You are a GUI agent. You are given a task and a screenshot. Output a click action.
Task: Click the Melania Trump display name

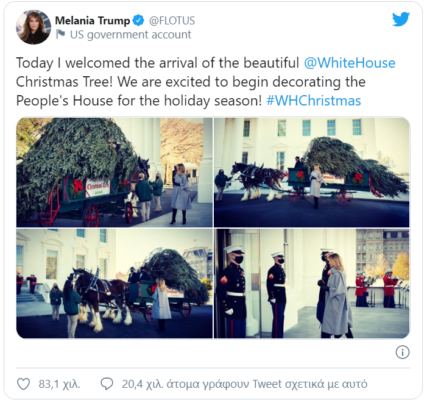click(x=92, y=21)
